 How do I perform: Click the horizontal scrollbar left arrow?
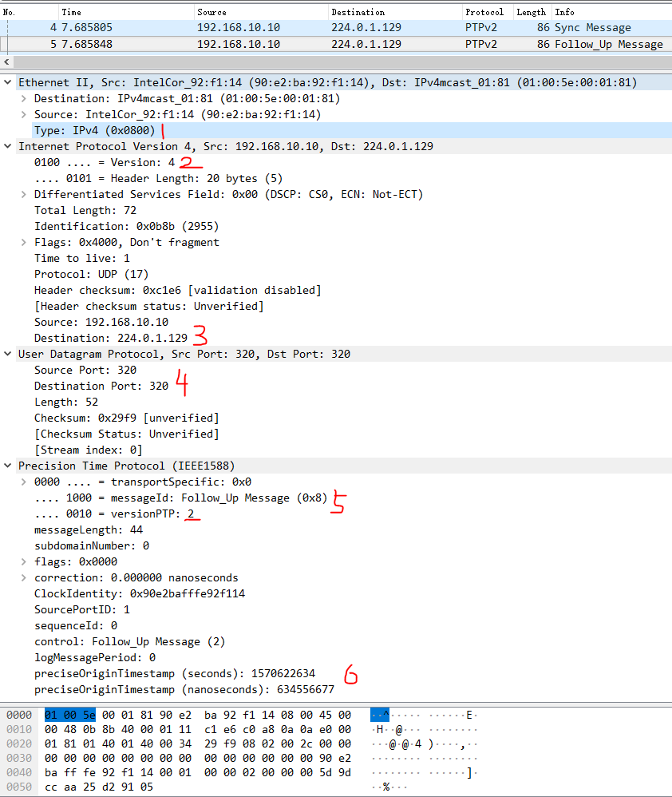[x=6, y=61]
